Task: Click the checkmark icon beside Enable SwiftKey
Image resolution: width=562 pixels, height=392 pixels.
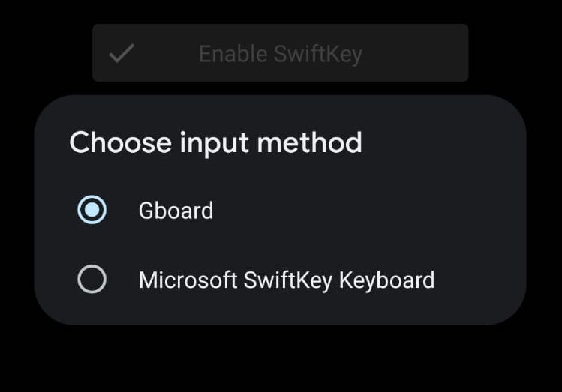Action: [121, 54]
